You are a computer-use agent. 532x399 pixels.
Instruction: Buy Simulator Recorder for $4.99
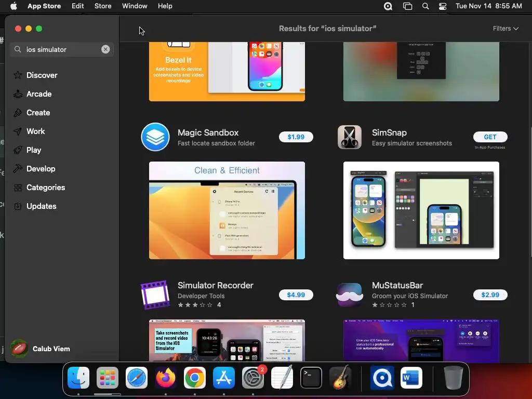296,295
